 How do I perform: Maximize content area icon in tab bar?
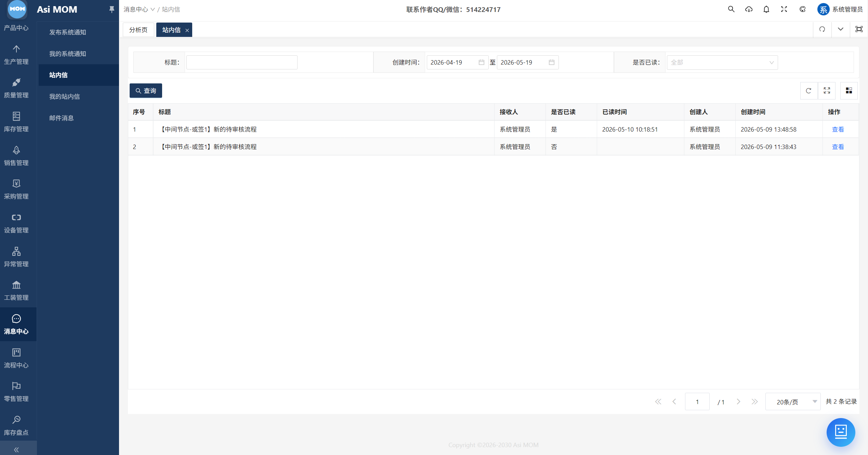(x=859, y=29)
